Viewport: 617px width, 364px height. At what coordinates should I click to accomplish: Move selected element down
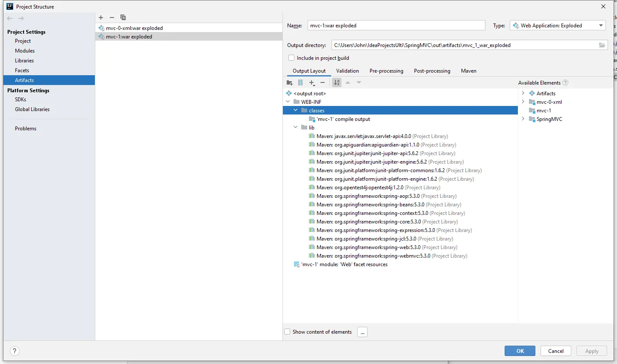tap(359, 82)
